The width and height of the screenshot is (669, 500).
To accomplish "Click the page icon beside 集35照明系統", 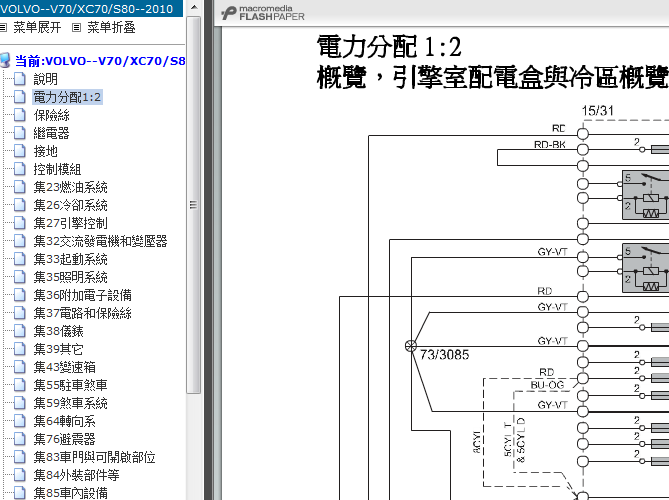I will (x=20, y=277).
